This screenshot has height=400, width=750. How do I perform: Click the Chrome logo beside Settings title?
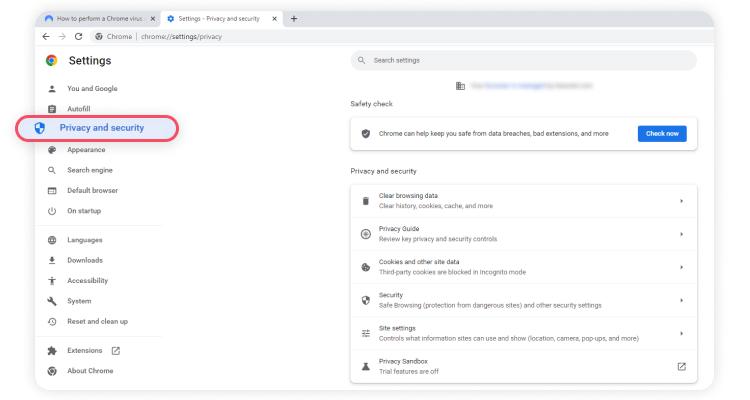[x=52, y=60]
